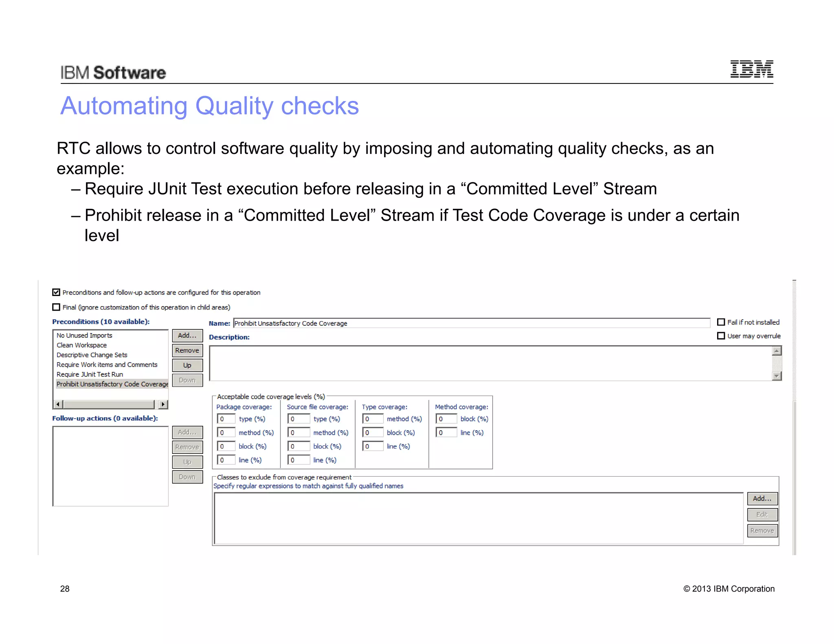Screen dimensions: 834x644
Task: Click Method coverage block (%) field
Action: (x=446, y=419)
